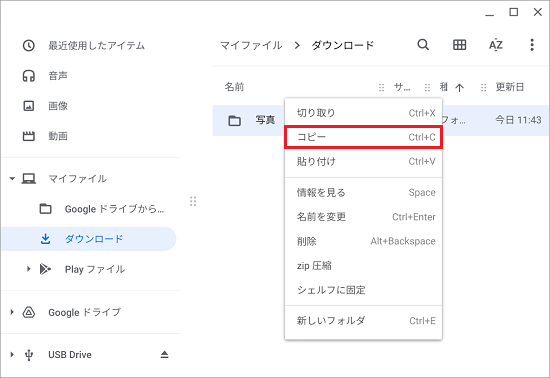Open the three-dot more menu

click(532, 45)
